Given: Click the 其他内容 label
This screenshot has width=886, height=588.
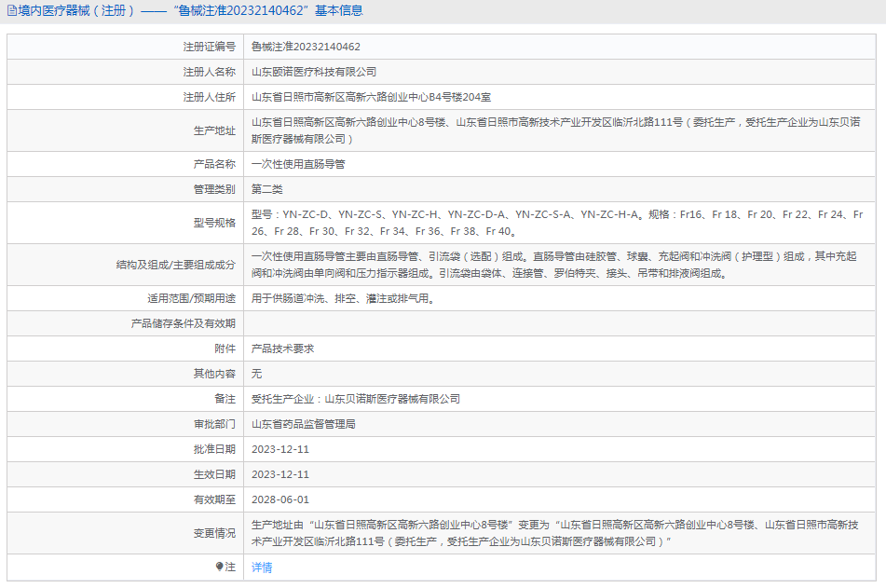Looking at the screenshot, I should pyautogui.click(x=214, y=374).
